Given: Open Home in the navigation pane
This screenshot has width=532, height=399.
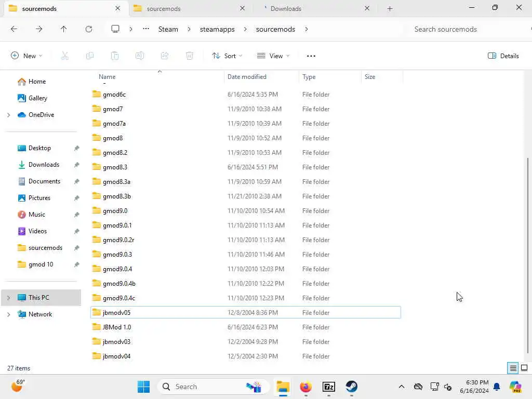Looking at the screenshot, I should (37, 82).
